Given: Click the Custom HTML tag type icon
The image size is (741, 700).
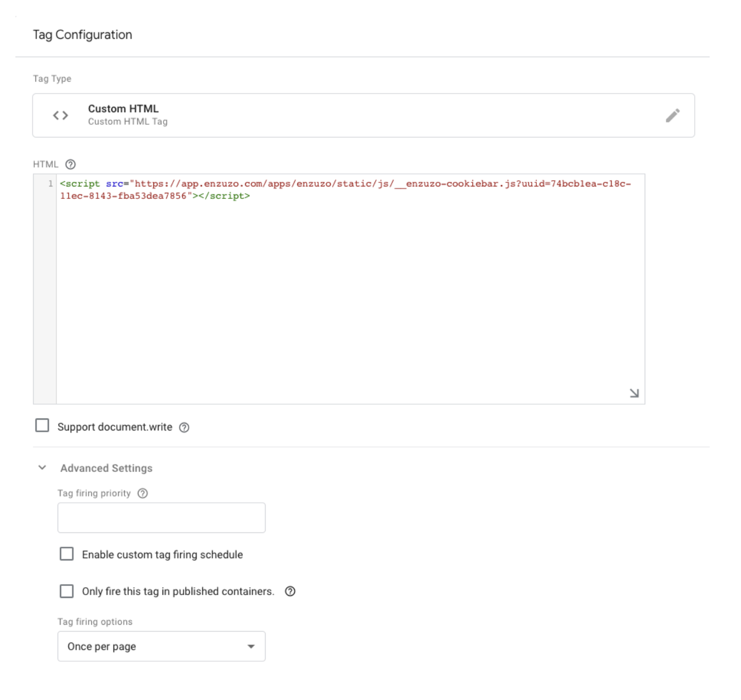Looking at the screenshot, I should (x=60, y=115).
